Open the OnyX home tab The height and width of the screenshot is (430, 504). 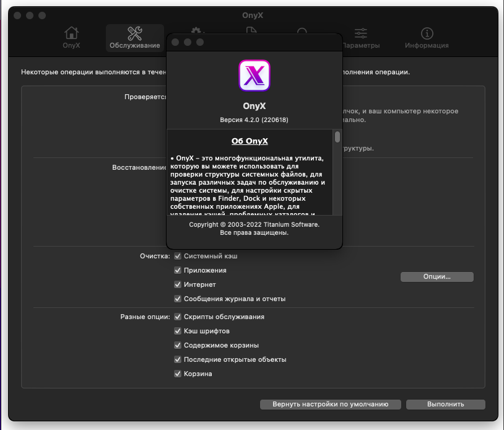pyautogui.click(x=71, y=38)
